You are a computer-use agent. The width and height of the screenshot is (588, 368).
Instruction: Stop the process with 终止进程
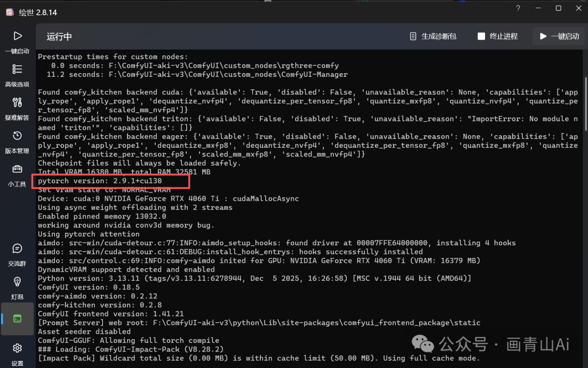point(497,37)
